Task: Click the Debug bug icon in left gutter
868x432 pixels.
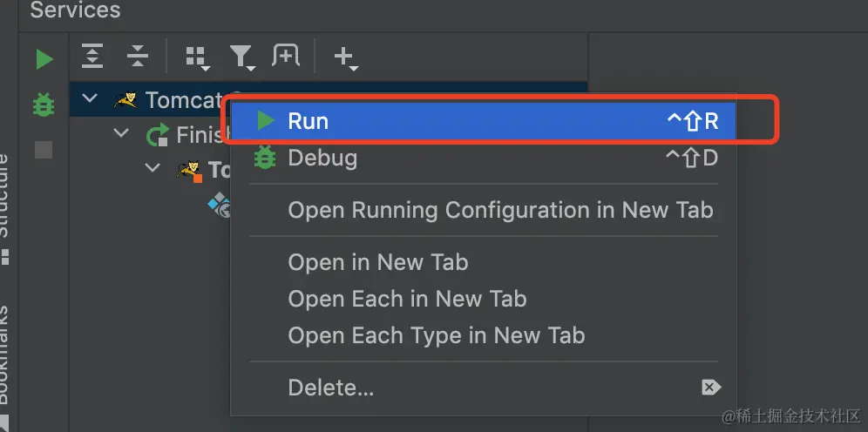Action: [x=44, y=105]
